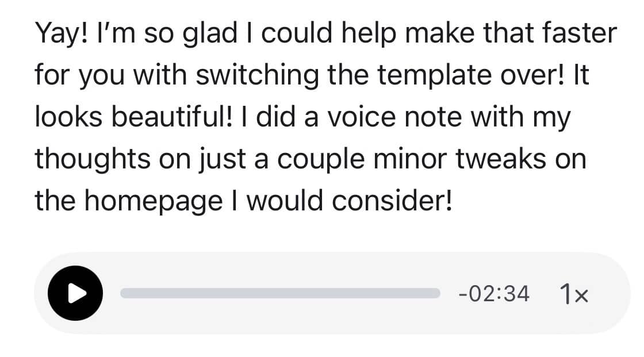This screenshot has height=357, width=644.
Task: Click the word "looks" in the message
Action: [x=67, y=117]
